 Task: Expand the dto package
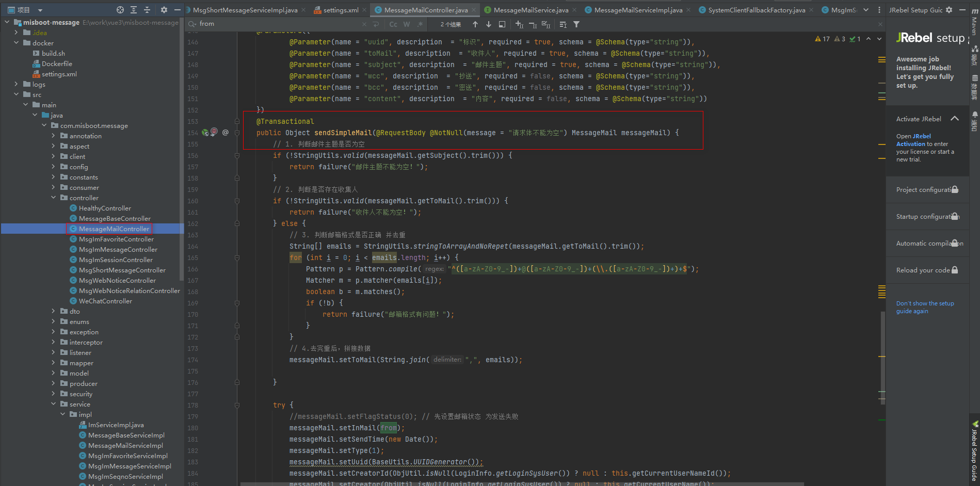pos(53,311)
